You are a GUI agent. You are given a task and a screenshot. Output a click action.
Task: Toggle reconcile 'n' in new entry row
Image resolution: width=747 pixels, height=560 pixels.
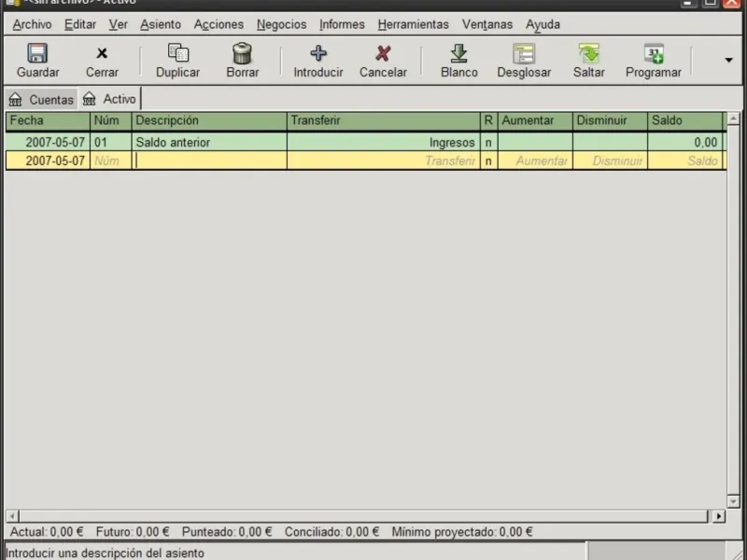coord(488,161)
